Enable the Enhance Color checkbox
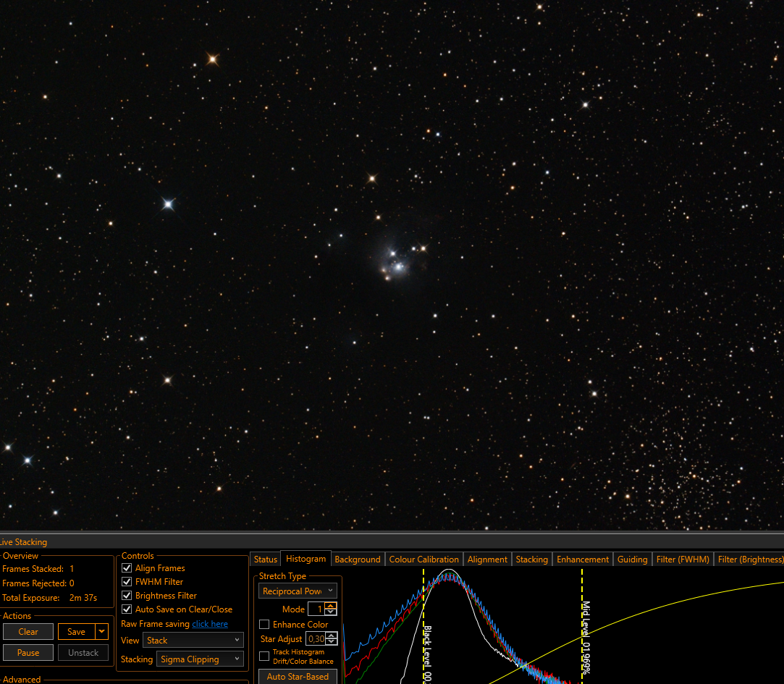 [264, 625]
